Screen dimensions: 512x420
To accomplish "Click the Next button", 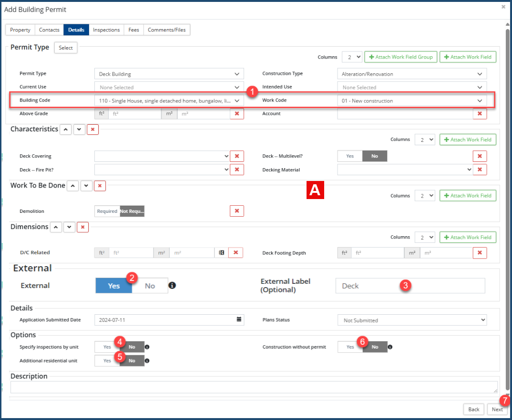I will coord(497,409).
